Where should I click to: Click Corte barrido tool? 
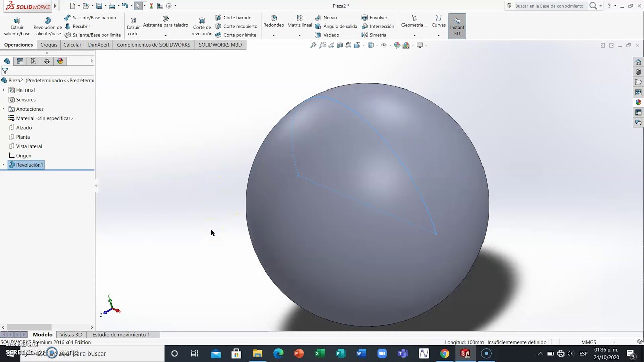(x=233, y=18)
